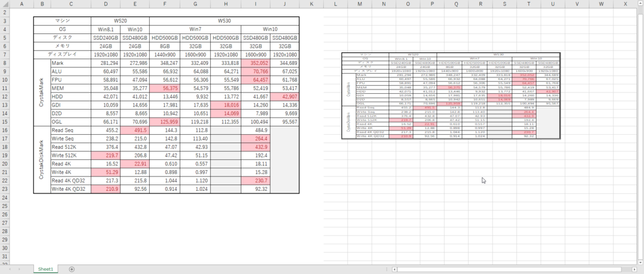Select column header H
The width and height of the screenshot is (644, 274).
(x=226, y=4)
